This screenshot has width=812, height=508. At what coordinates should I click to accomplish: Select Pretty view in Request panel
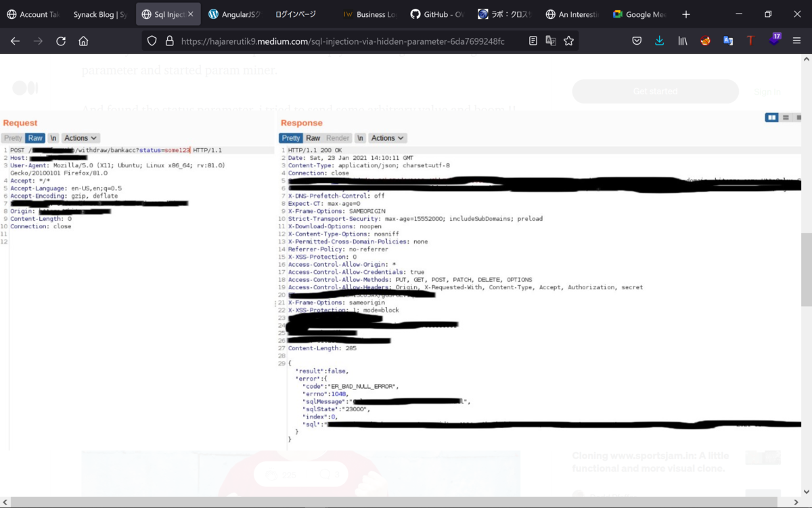point(13,138)
